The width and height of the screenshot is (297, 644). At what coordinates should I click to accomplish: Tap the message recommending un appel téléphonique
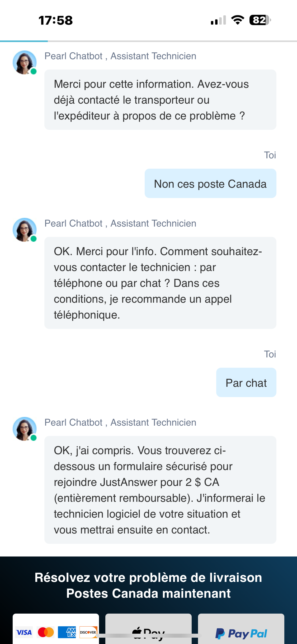coord(160,283)
